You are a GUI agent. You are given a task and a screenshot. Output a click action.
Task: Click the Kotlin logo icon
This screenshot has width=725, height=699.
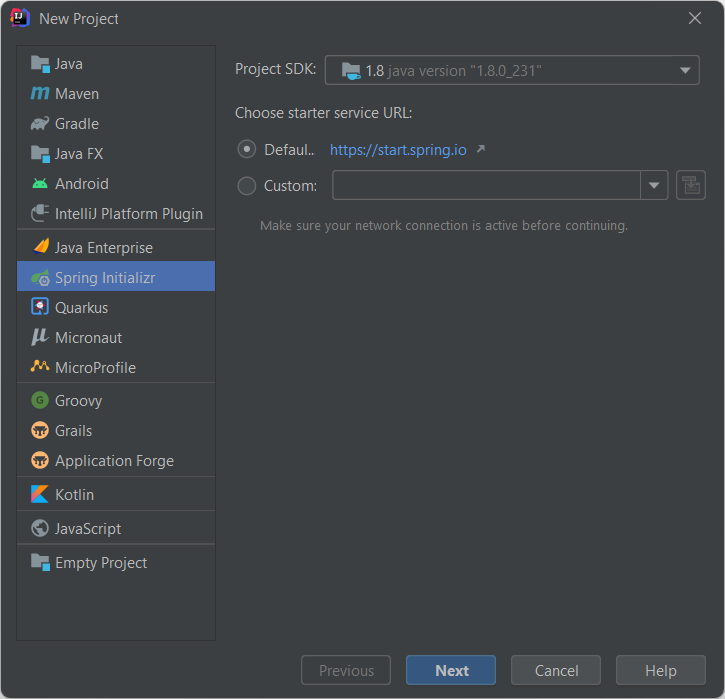click(x=40, y=495)
